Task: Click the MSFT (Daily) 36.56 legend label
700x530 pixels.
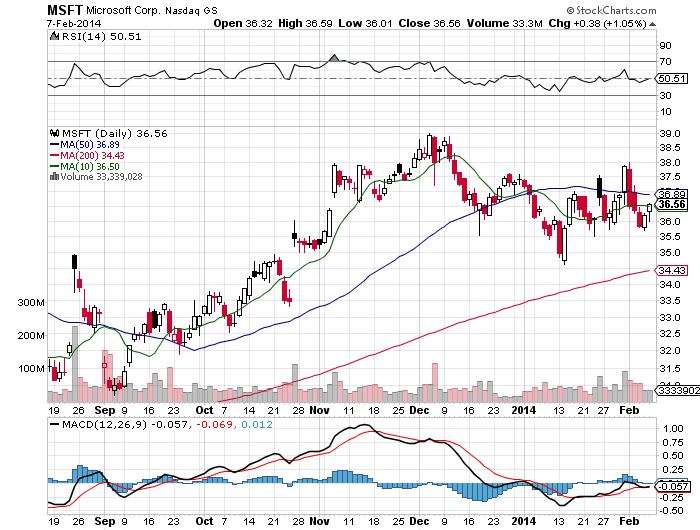Action: pos(115,134)
